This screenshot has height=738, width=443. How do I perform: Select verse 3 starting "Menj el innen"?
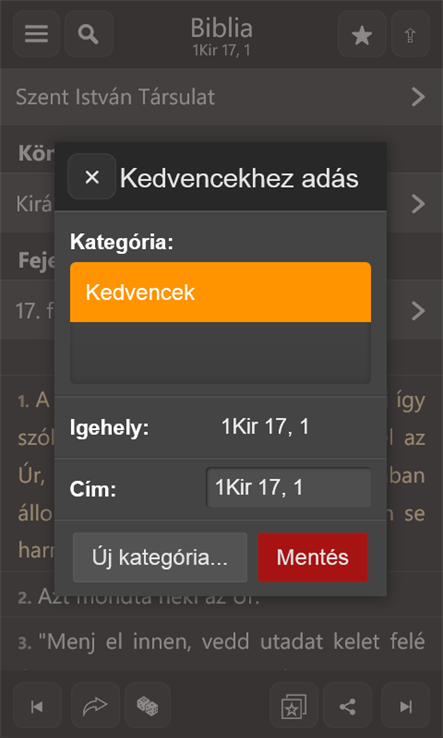(221, 643)
